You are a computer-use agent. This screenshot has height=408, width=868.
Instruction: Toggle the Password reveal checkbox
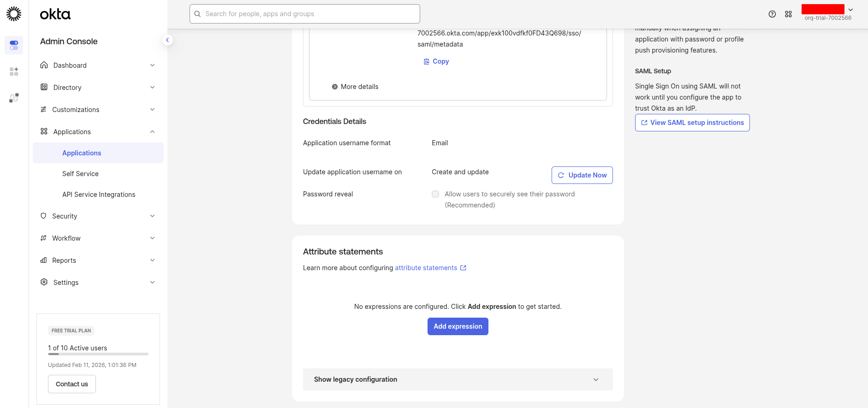[x=435, y=194]
